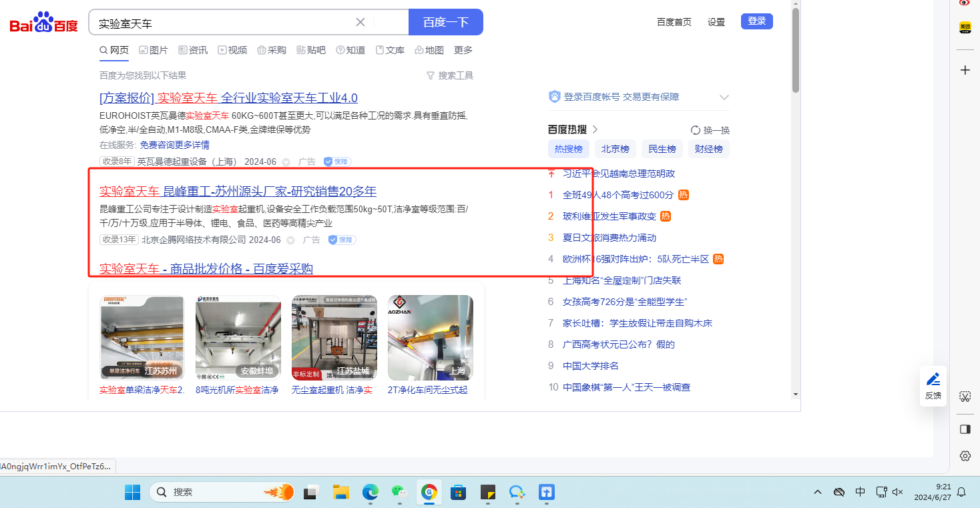Image resolution: width=980 pixels, height=508 pixels.
Task: Click the 中 input method indicator
Action: click(861, 492)
